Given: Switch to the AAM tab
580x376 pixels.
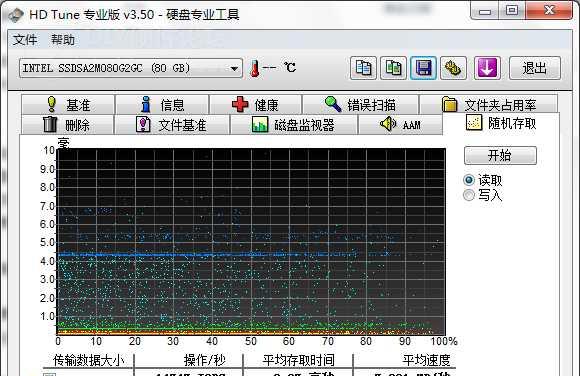Looking at the screenshot, I should click(x=401, y=124).
